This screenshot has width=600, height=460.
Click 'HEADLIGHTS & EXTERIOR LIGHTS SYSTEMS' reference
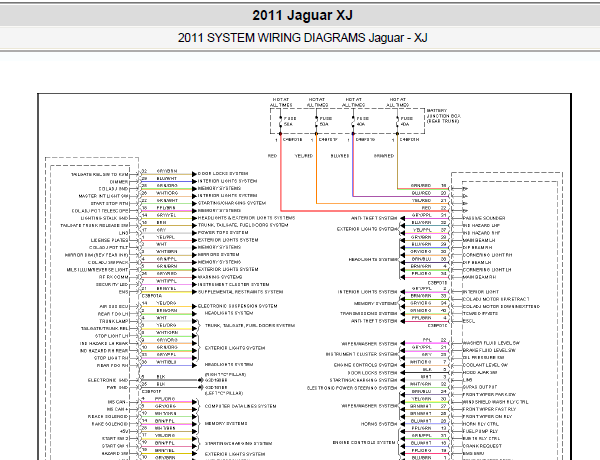(x=246, y=218)
